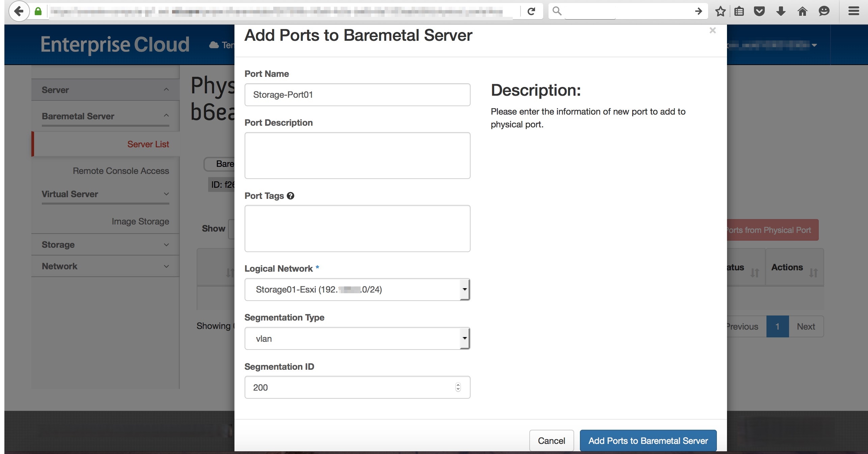This screenshot has height=454, width=868.
Task: Open the hamburger menu icon
Action: 853,11
